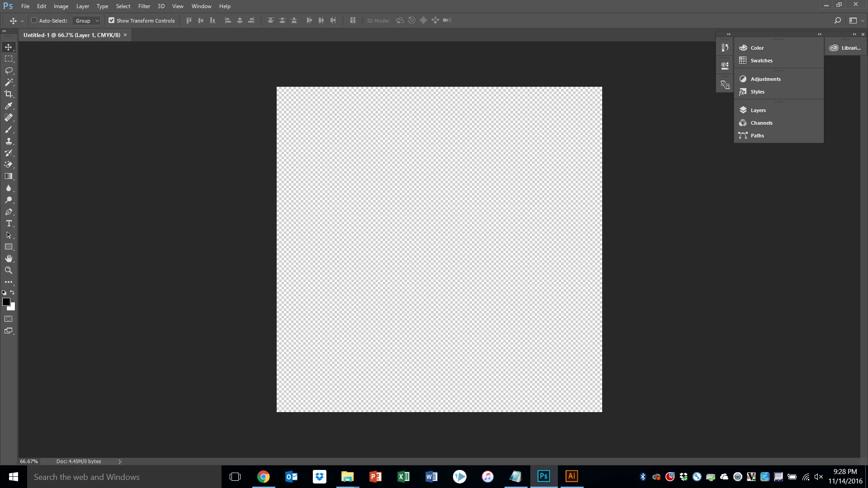Image resolution: width=868 pixels, height=488 pixels.
Task: Select the Eyedropper tool
Action: click(x=9, y=106)
